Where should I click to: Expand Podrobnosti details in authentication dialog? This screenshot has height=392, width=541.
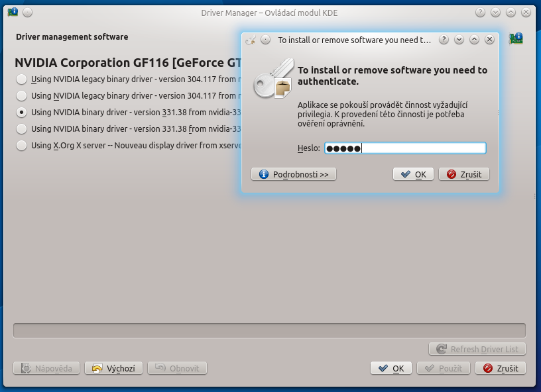point(294,174)
